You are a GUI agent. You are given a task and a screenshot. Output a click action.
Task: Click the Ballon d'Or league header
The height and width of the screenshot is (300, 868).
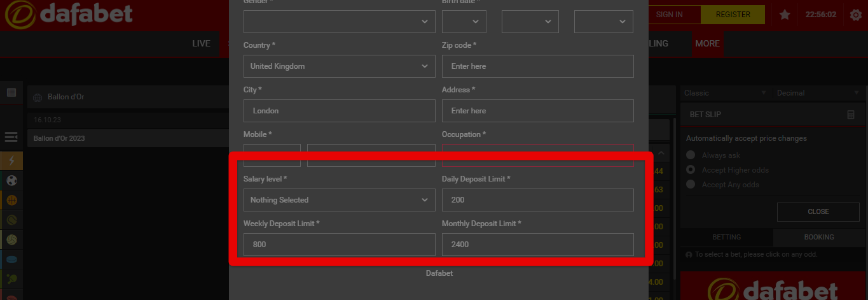[128, 97]
